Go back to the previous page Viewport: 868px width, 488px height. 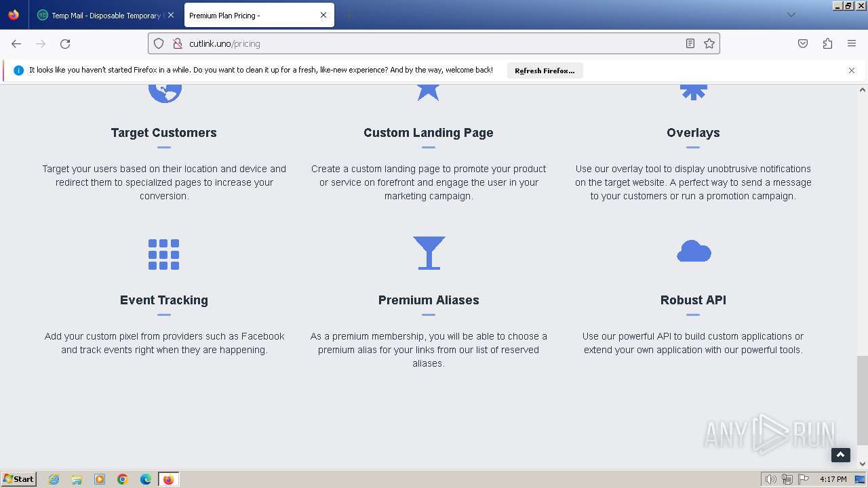click(x=16, y=43)
